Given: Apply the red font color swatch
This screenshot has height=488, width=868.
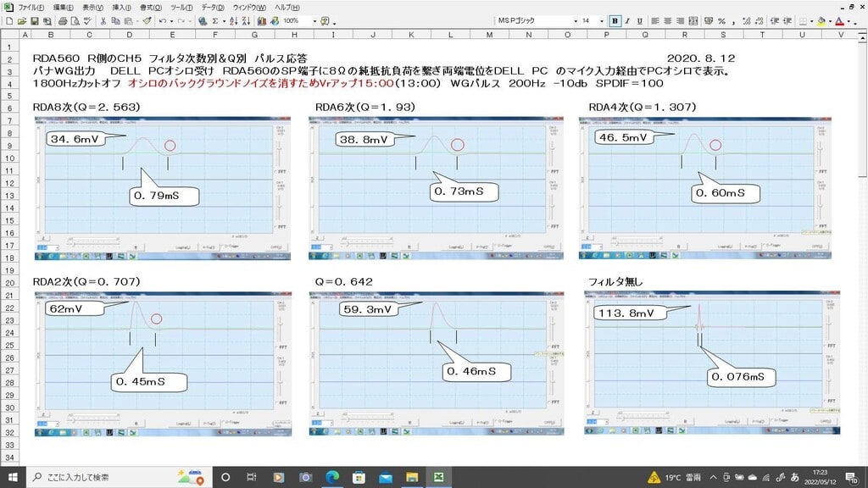Looking at the screenshot, I should pyautogui.click(x=840, y=21).
